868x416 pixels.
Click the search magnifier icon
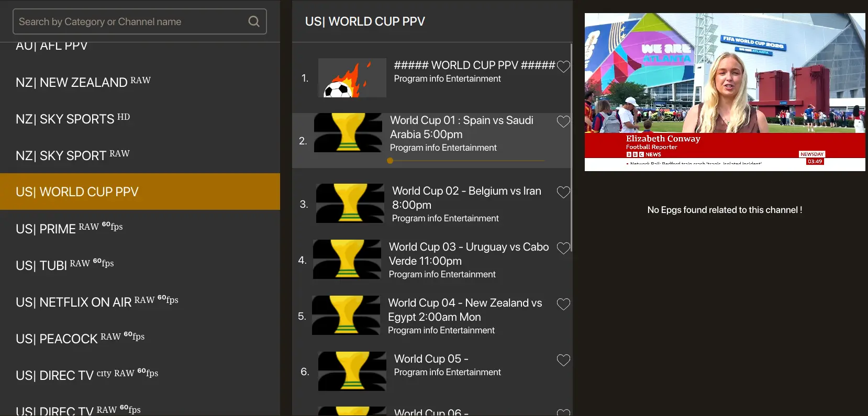pos(254,21)
